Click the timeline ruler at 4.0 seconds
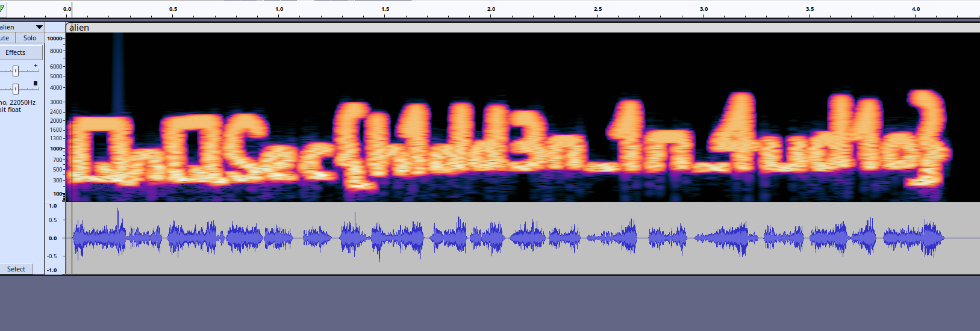This screenshot has width=980, height=331. 916,10
